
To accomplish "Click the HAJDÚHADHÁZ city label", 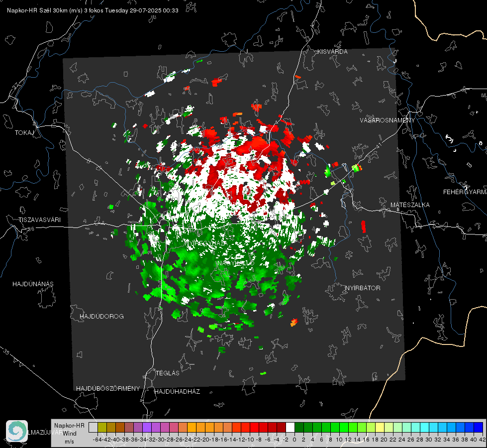I will tap(177, 392).
